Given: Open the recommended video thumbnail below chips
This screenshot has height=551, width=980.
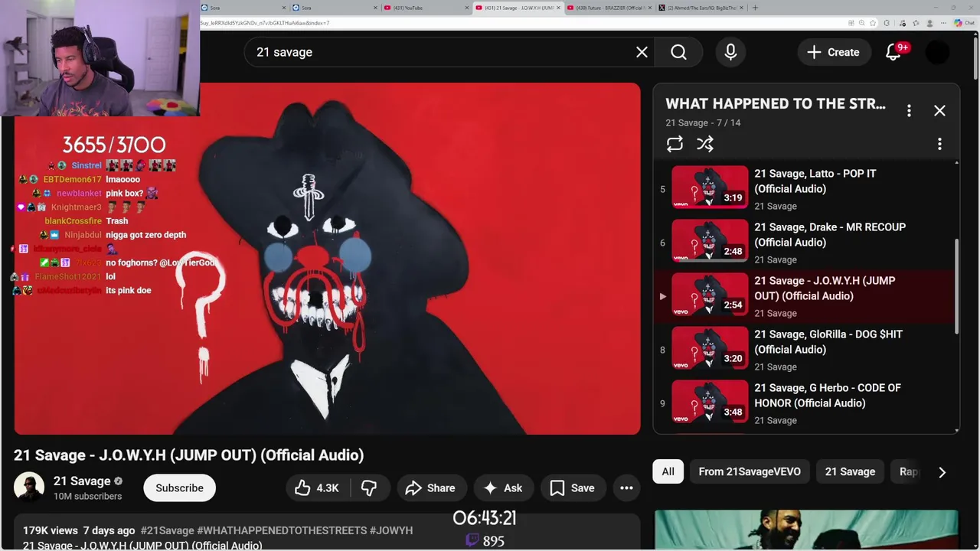Looking at the screenshot, I should tap(806, 530).
